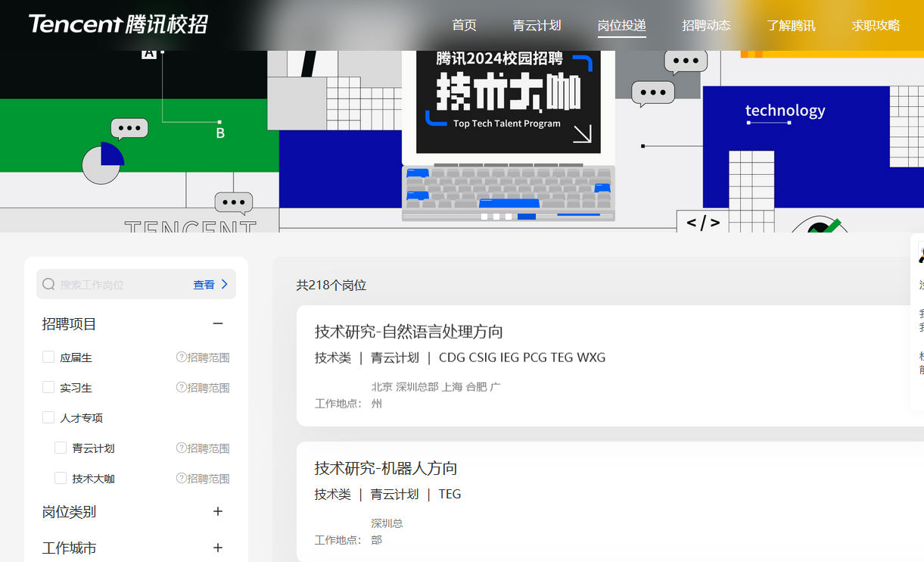Viewport: 924px width, 562px height.
Task: Click CDG CSIG IEG PCG TEG WXG text
Action: (x=522, y=357)
